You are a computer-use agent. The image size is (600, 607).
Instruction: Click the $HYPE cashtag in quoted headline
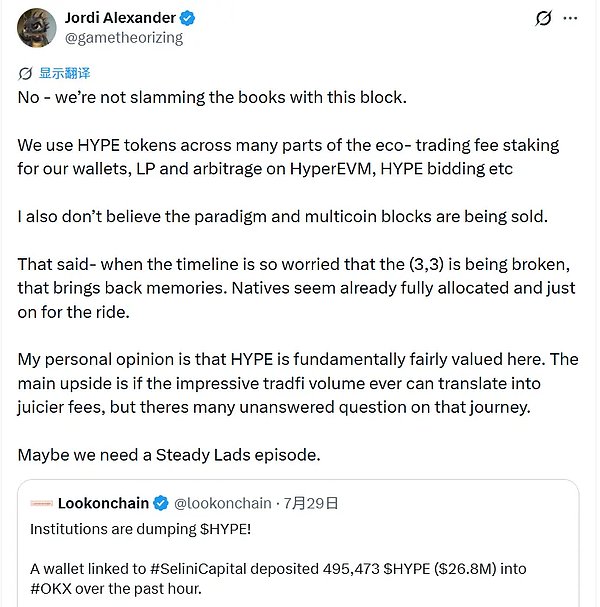225,529
